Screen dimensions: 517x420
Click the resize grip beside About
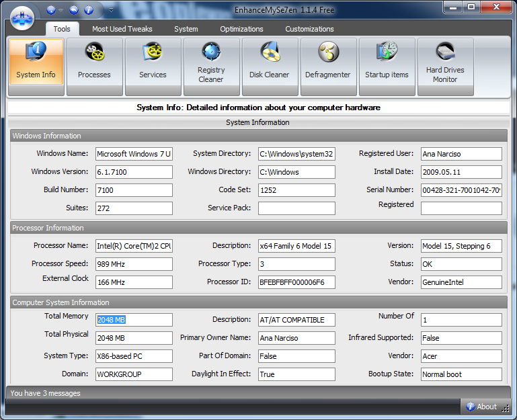(506, 409)
